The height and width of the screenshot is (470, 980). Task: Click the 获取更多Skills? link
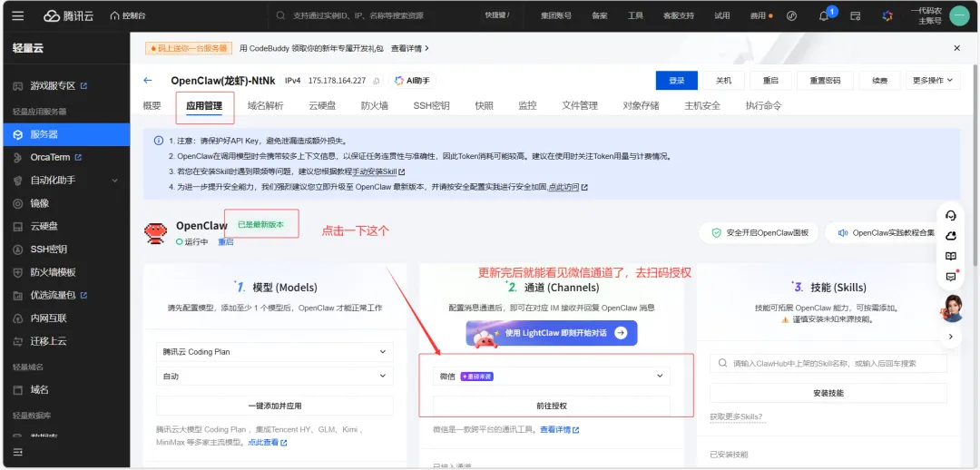pyautogui.click(x=736, y=416)
